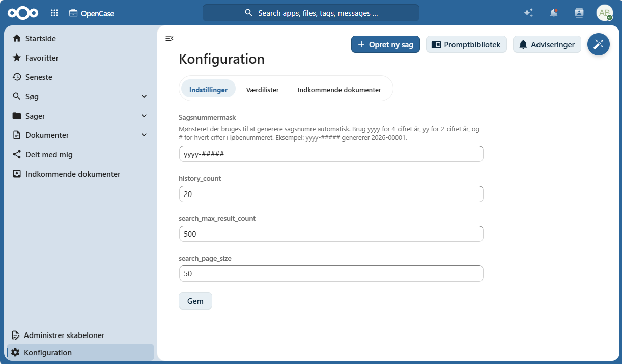622x364 pixels.
Task: Open the Nextcloud Assistant sparkle icon
Action: click(528, 13)
